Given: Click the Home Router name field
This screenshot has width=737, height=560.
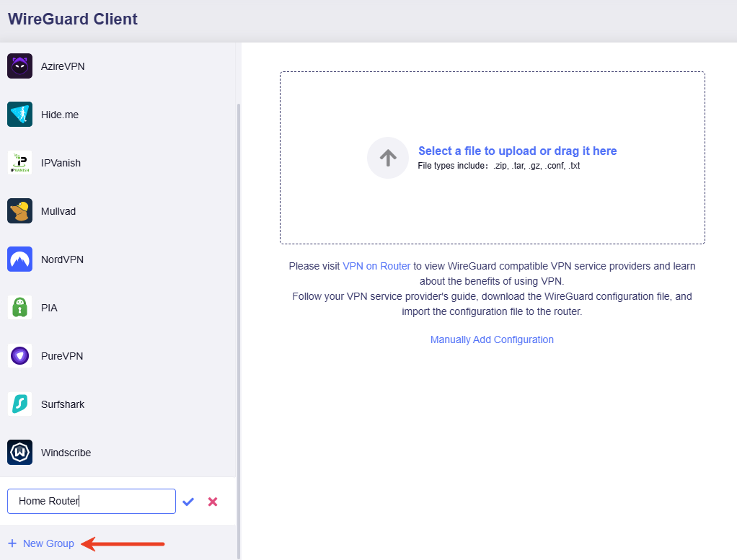Looking at the screenshot, I should click(x=91, y=501).
